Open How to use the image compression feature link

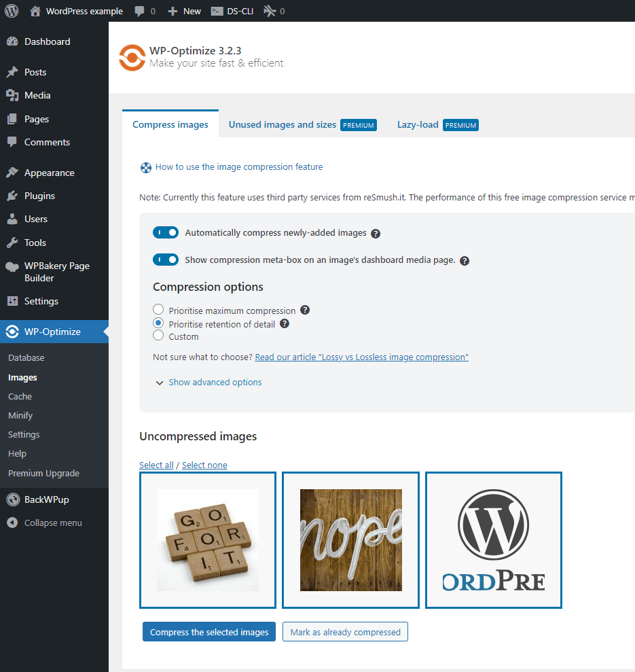point(239,166)
